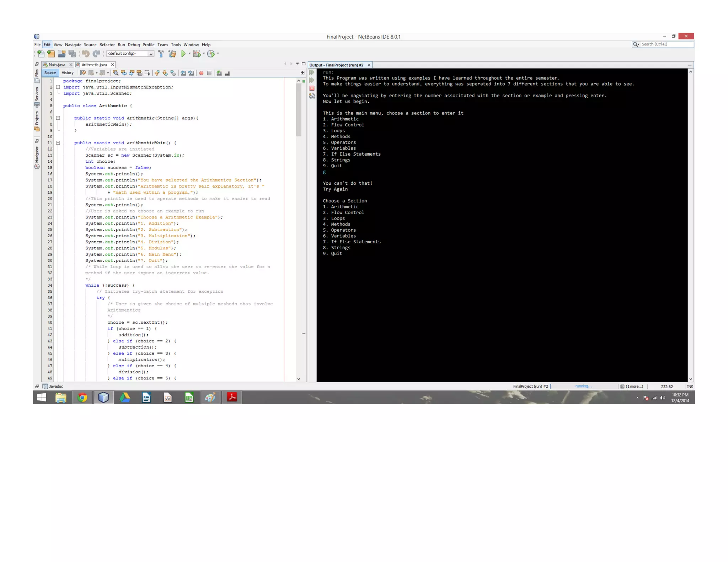The image size is (728, 562).
Task: Click the Run Project green arrow
Action: pos(183,54)
